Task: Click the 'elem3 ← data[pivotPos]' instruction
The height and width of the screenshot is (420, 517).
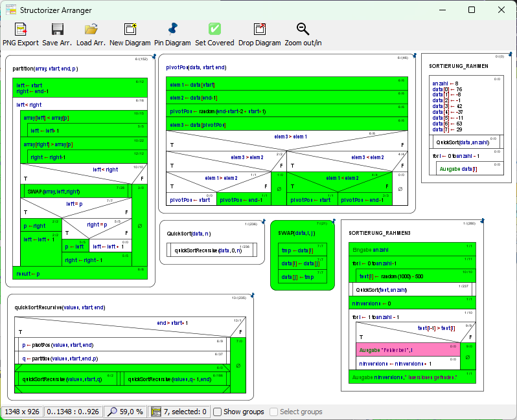Action: (x=287, y=124)
